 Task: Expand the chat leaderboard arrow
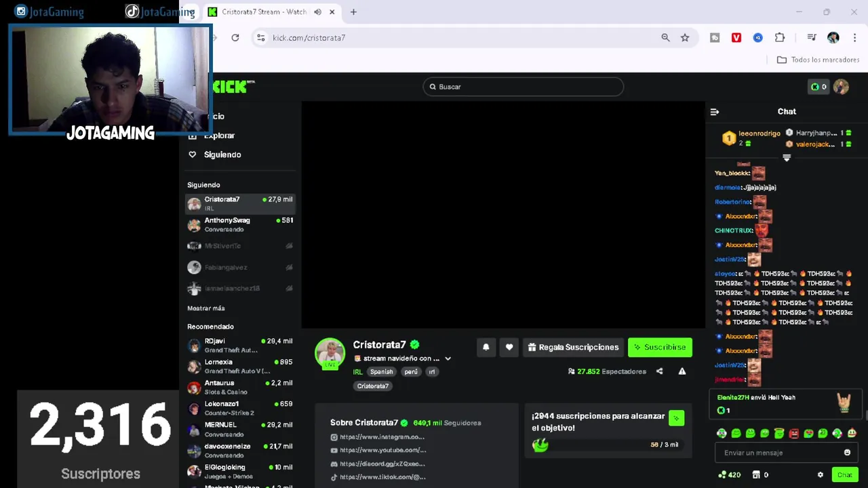(787, 157)
